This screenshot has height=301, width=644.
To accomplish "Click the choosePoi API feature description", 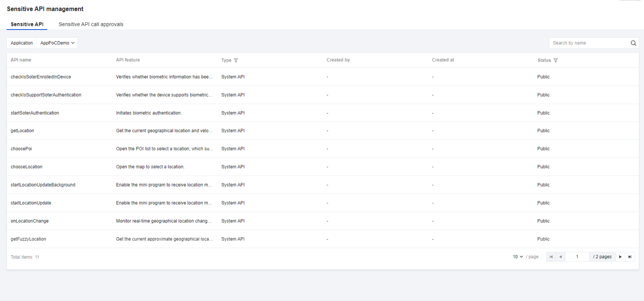I will [x=164, y=149].
